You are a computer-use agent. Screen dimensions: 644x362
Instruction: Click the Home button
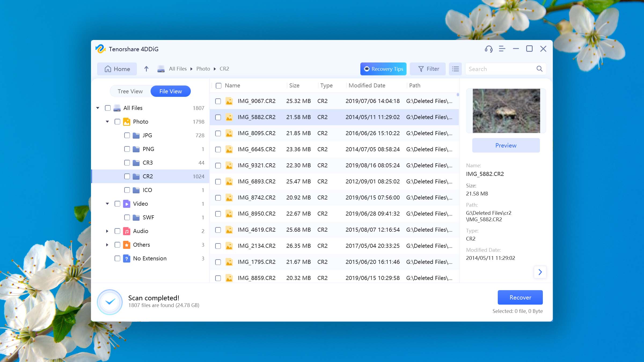coord(117,69)
